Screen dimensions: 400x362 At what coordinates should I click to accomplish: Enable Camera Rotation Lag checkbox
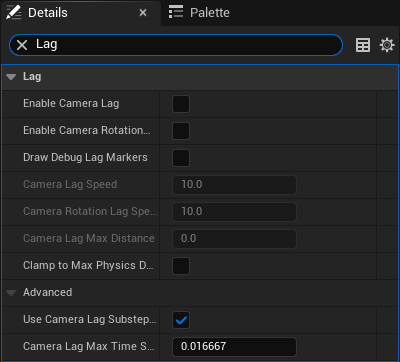181,131
